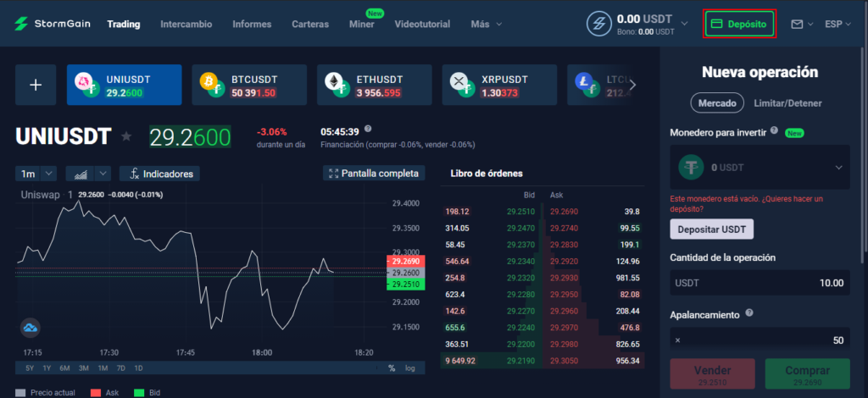Set chart range to 1M
The height and width of the screenshot is (398, 868).
coord(103,368)
